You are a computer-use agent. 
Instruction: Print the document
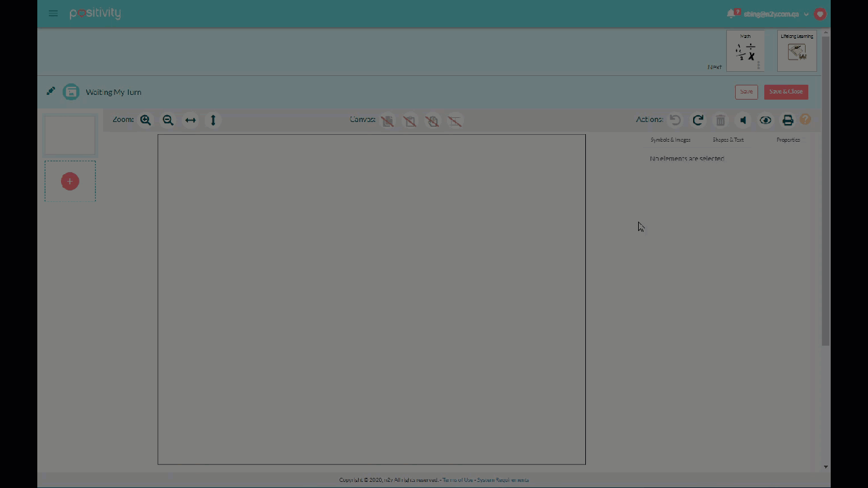pos(787,120)
